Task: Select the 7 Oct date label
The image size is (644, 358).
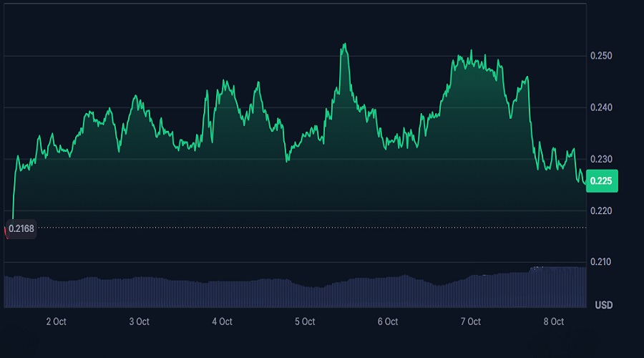Action: tap(470, 321)
